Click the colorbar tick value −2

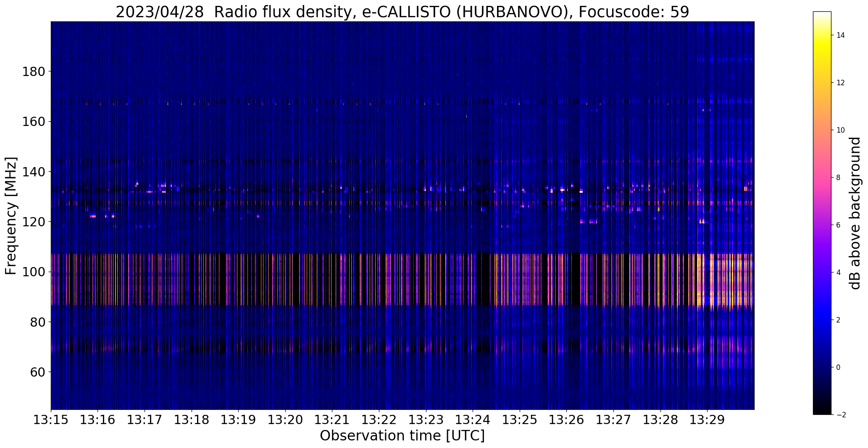coord(841,415)
